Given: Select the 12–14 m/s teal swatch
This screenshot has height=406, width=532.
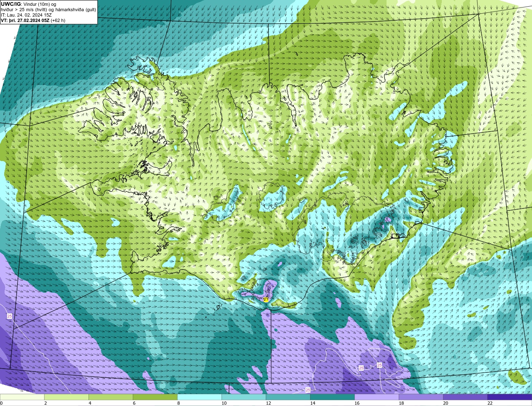Looking at the screenshot, I should pos(288,397).
